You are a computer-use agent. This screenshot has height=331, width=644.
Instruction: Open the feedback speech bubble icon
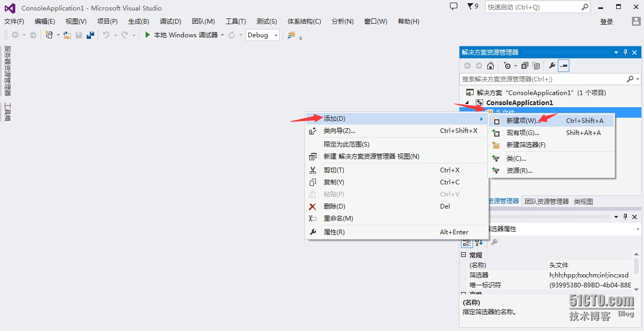[x=454, y=7]
